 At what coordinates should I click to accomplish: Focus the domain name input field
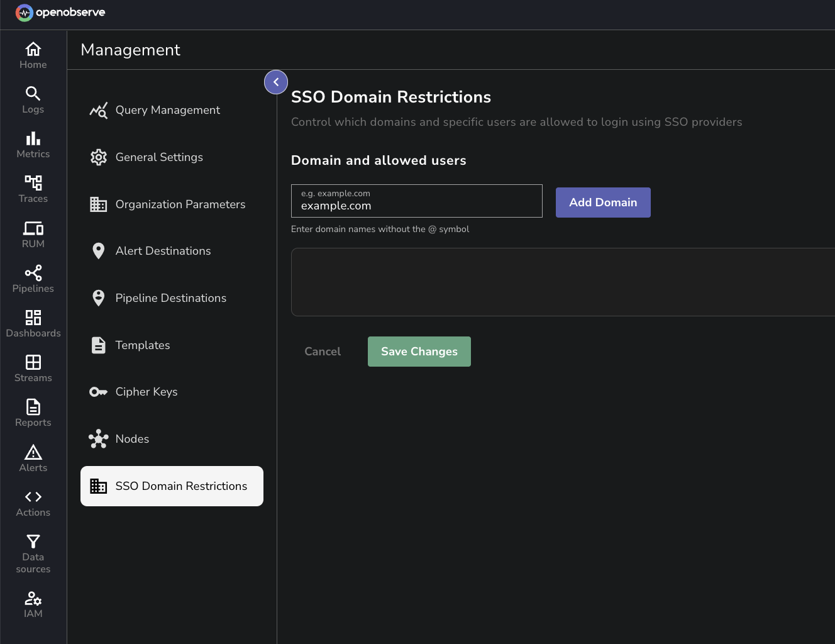coord(416,206)
